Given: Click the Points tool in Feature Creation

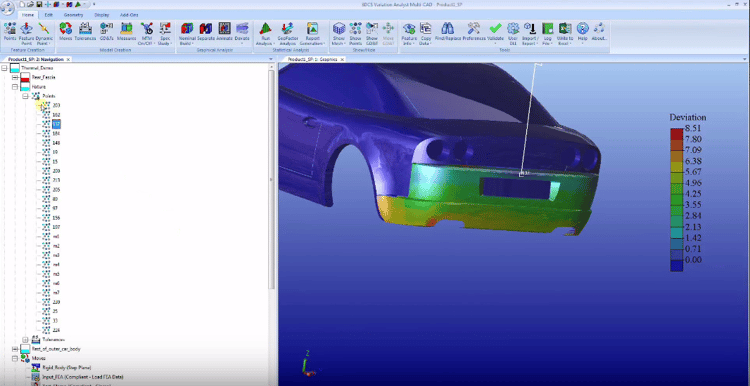Looking at the screenshot, I should pos(10,32).
